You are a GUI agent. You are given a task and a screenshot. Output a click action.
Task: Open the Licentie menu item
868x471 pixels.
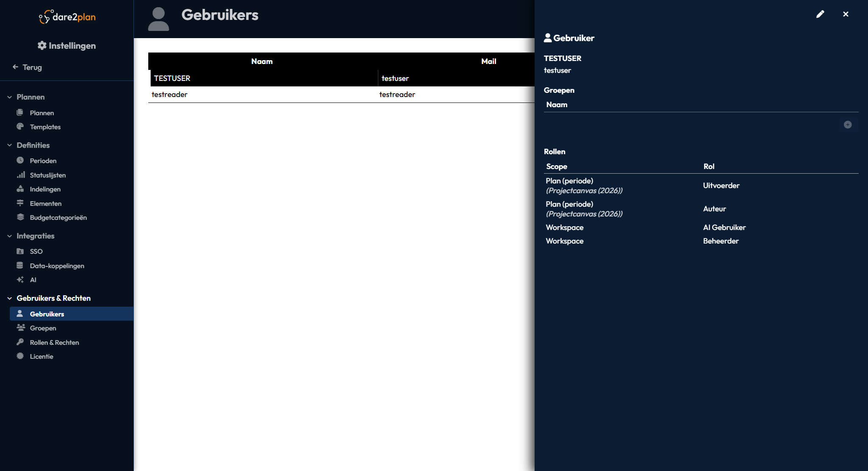click(x=42, y=357)
